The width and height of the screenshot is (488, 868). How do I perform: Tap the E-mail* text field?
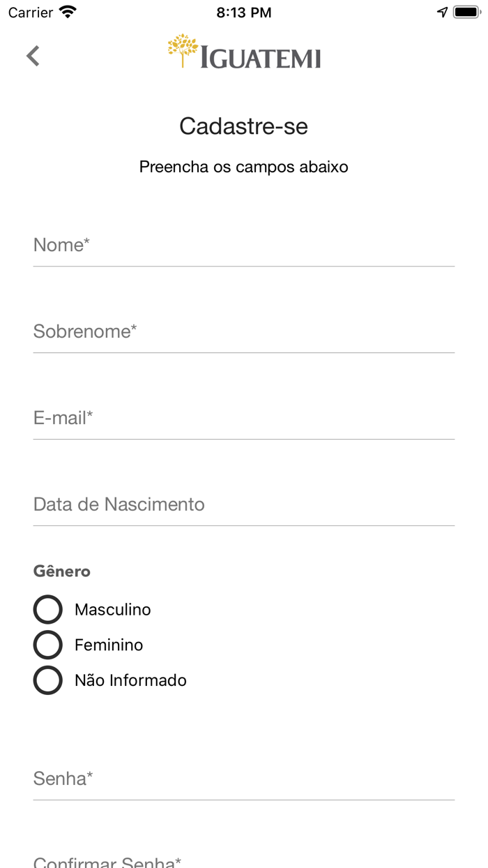(x=243, y=418)
